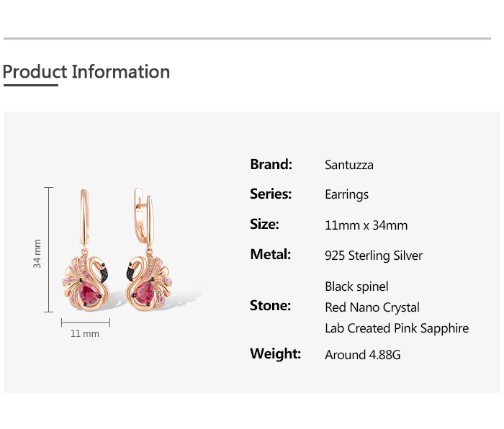Click the Weight label
This screenshot has width=504, height=429.
coord(275,353)
